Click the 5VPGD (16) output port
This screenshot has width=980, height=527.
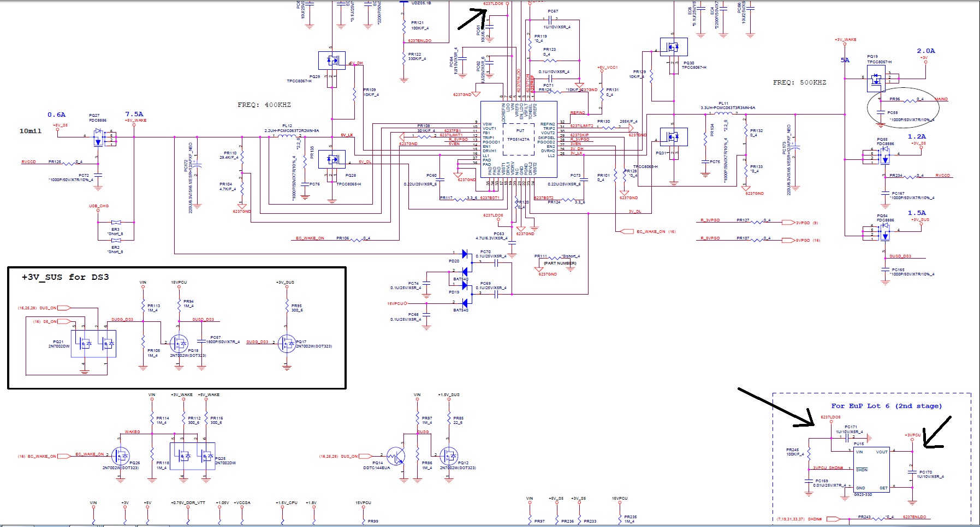[x=788, y=240]
